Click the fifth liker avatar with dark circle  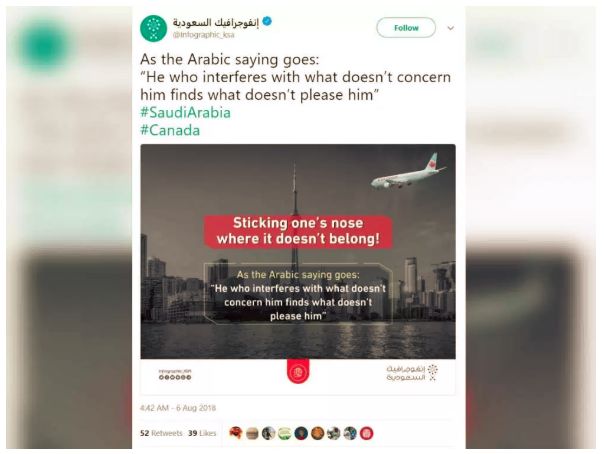point(301,433)
